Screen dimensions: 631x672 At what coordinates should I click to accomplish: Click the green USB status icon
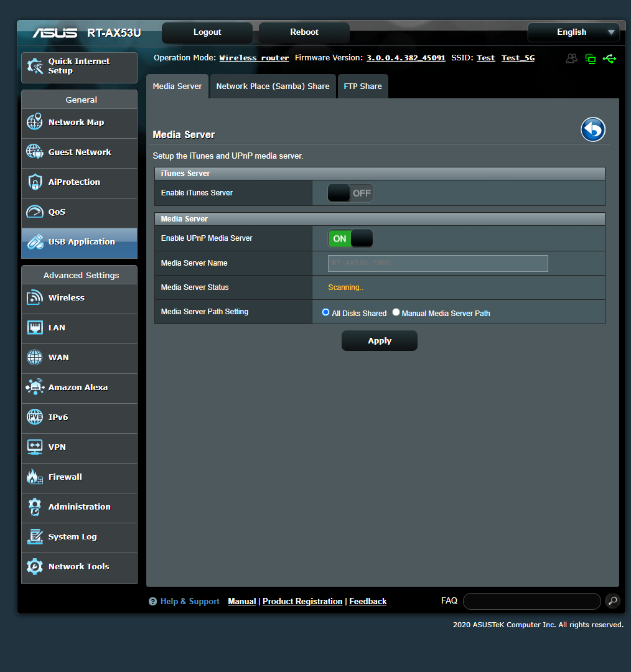coord(610,58)
